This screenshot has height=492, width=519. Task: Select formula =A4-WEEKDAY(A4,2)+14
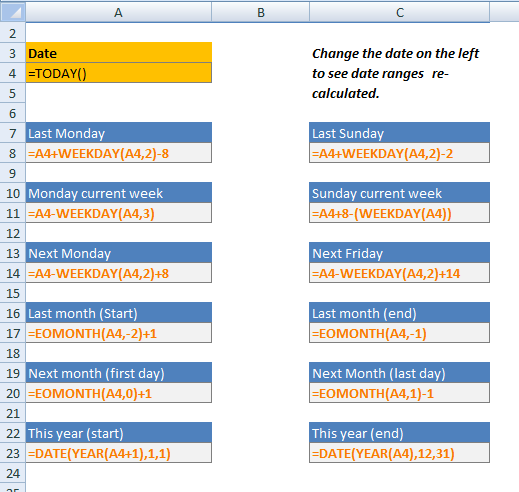399,273
